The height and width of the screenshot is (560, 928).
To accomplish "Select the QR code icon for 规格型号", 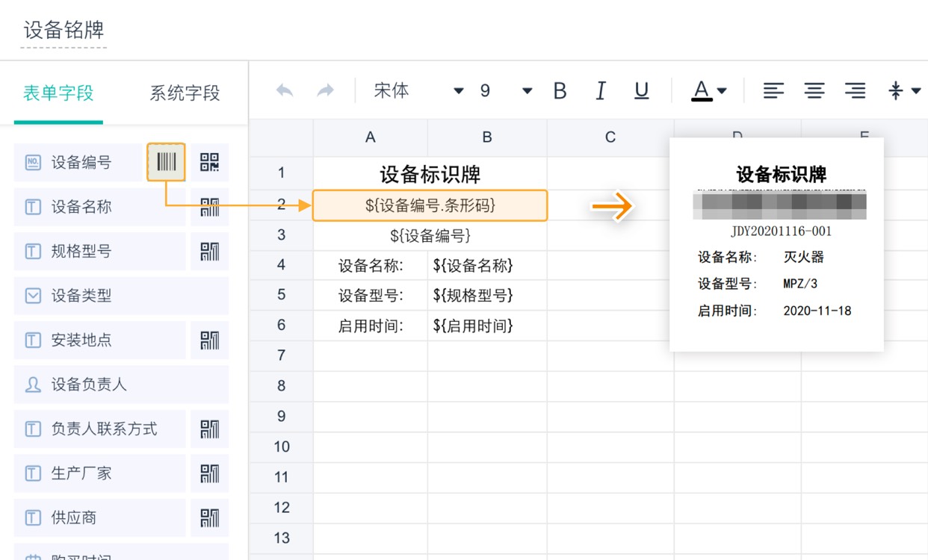I will [210, 251].
